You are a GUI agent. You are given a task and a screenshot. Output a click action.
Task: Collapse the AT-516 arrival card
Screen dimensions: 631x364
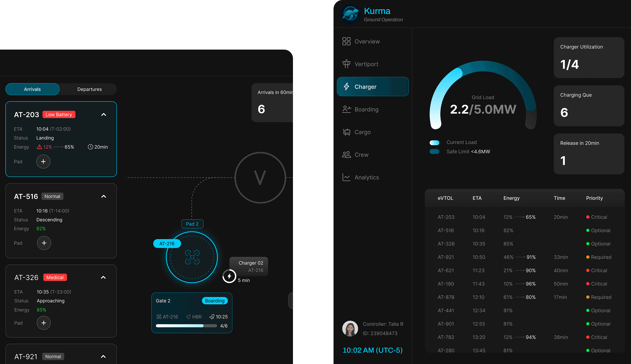click(x=104, y=196)
